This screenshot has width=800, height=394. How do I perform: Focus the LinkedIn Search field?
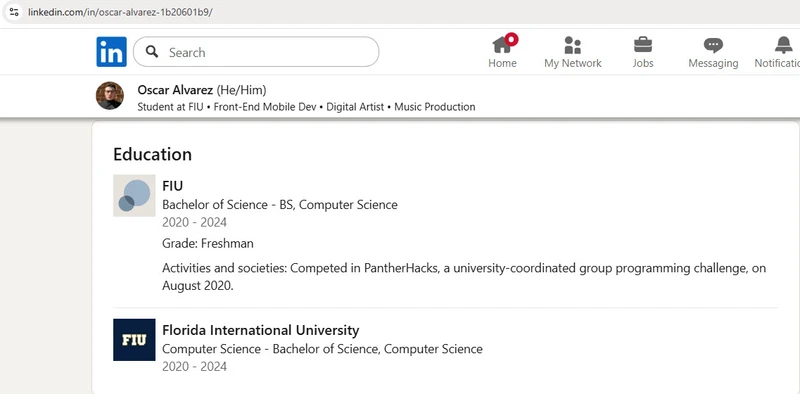click(x=256, y=52)
